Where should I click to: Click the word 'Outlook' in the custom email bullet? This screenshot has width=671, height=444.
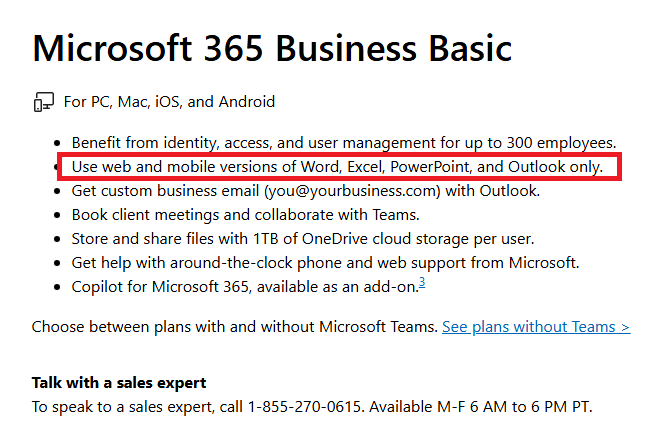513,190
